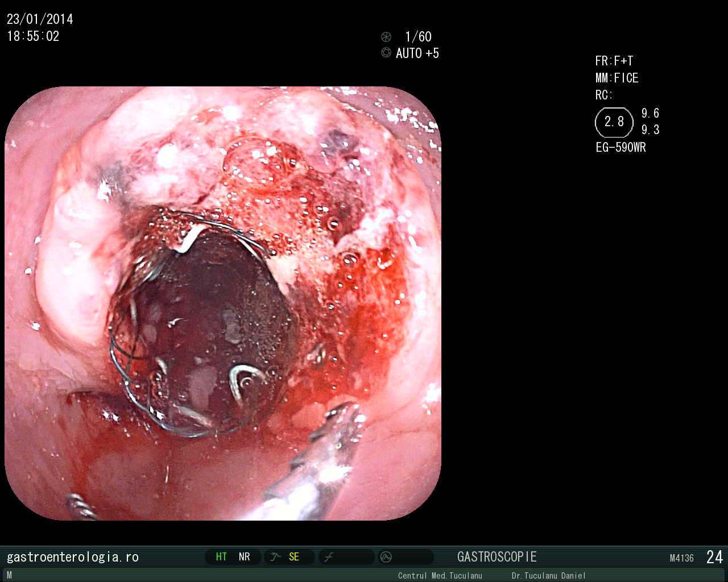Viewport: 728px width, 582px height.
Task: Click the FR:F+T freeze setting
Action: tap(614, 61)
